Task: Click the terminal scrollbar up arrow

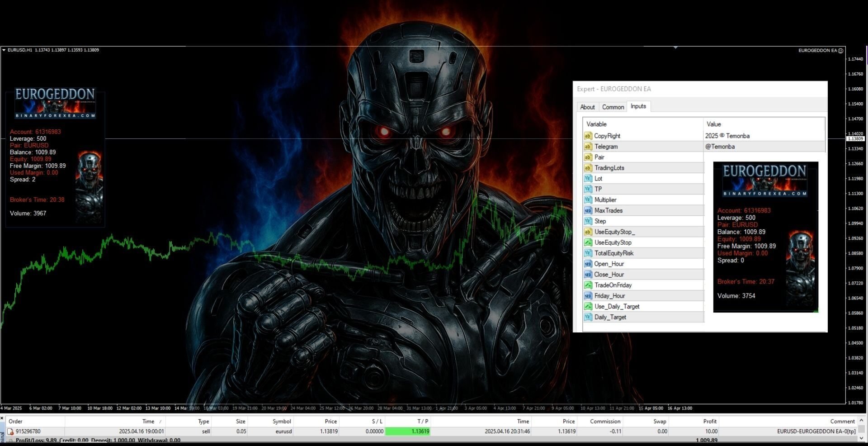Action: (862, 420)
